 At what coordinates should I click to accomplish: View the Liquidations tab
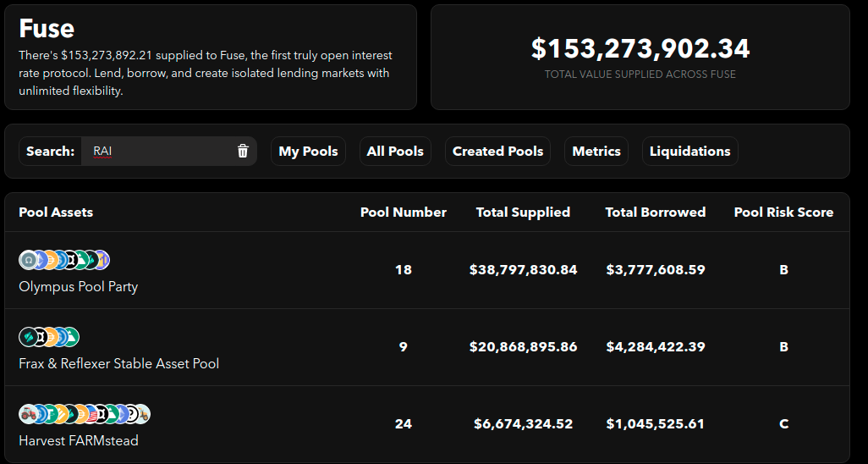click(x=689, y=152)
